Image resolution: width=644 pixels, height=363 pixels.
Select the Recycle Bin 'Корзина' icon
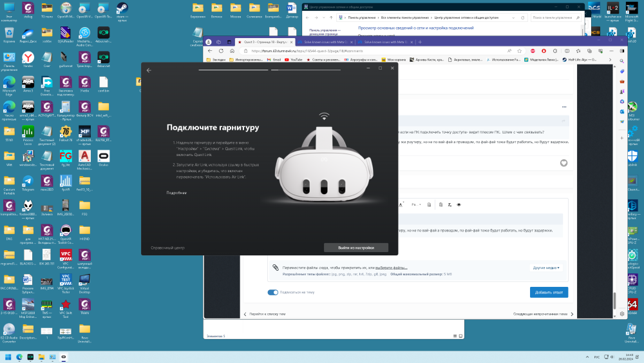click(x=9, y=35)
